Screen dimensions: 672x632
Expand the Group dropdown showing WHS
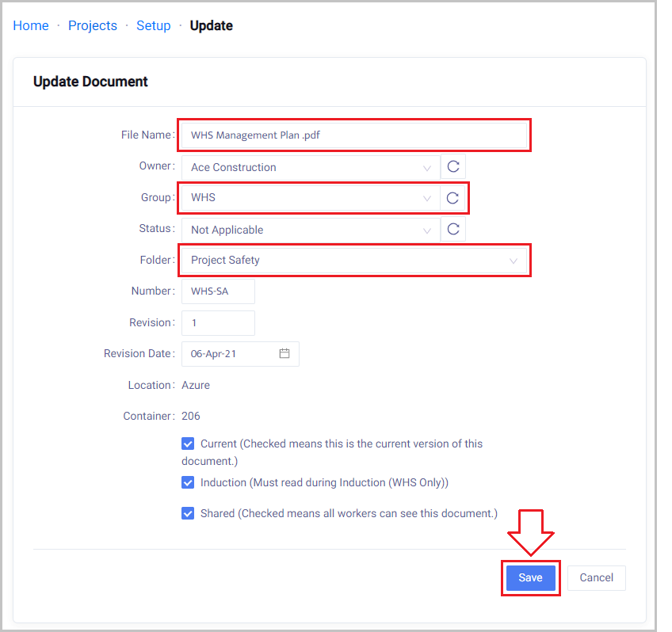(311, 198)
